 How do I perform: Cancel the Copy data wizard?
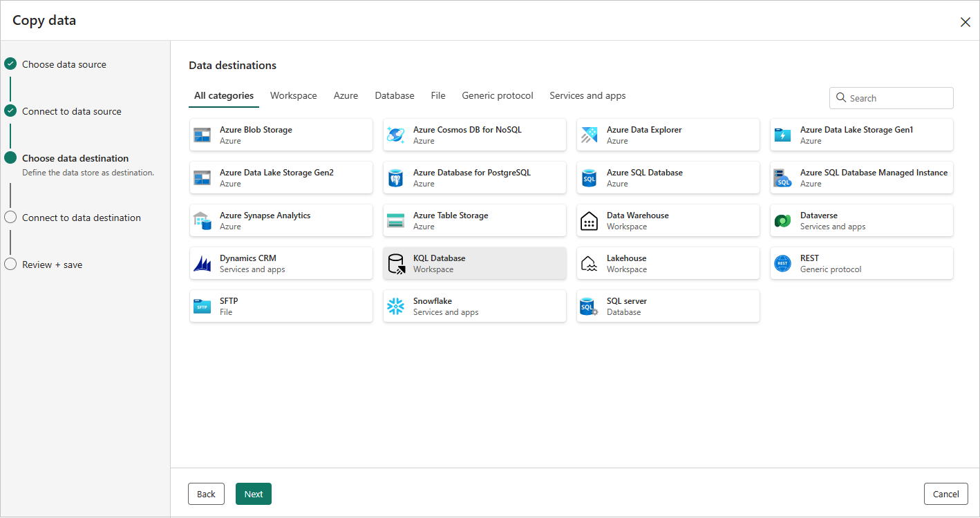946,494
